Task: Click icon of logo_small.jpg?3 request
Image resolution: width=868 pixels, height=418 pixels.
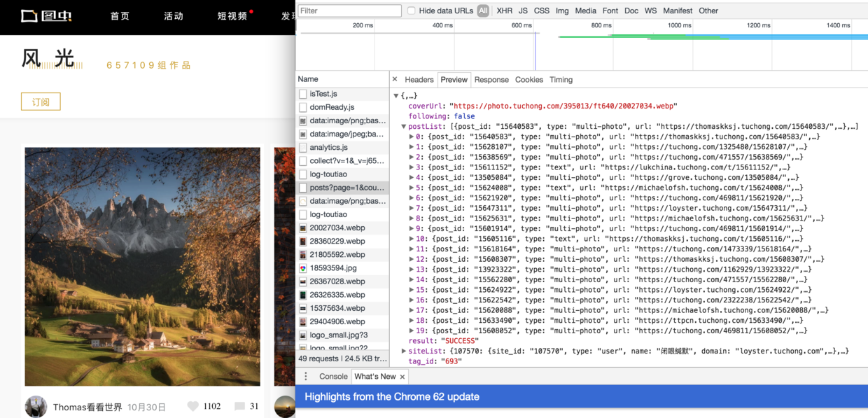Action: pyautogui.click(x=303, y=335)
